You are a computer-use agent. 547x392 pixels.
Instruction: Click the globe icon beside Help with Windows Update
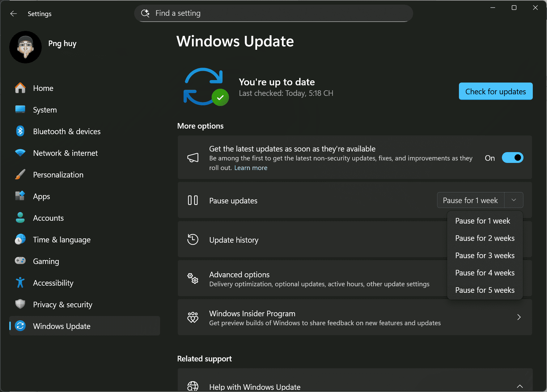(x=193, y=386)
